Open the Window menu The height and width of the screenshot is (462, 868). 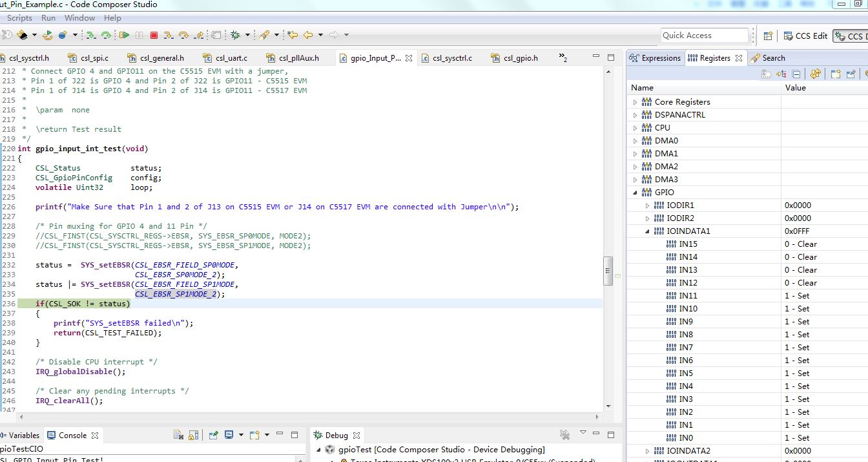(79, 18)
